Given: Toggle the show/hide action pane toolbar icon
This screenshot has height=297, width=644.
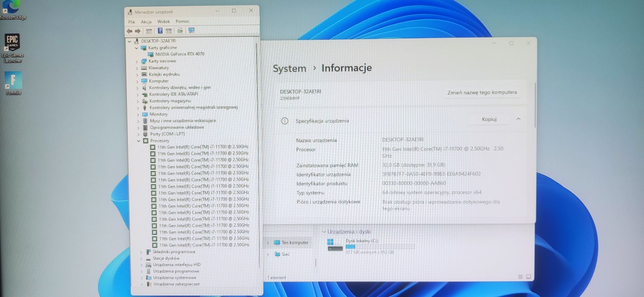Looking at the screenshot, I should 169,31.
